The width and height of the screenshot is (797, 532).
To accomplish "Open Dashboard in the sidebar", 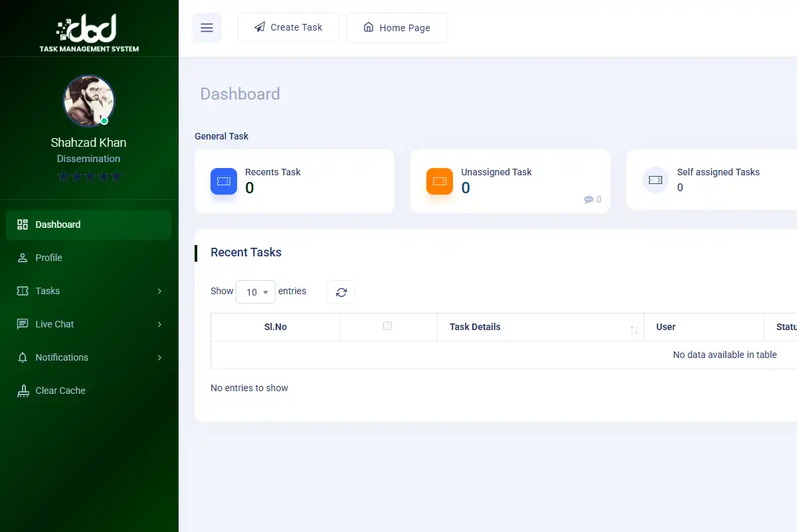I will pos(88,224).
